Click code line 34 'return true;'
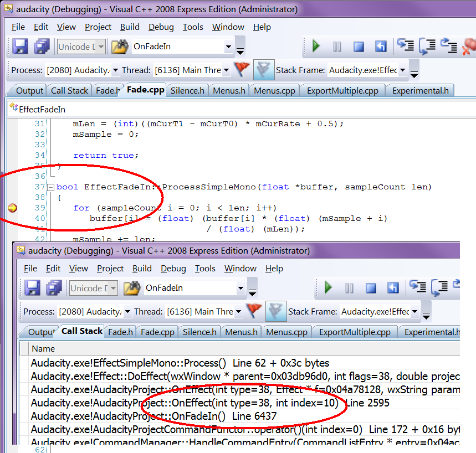Image resolution: width=476 pixels, height=453 pixels. [x=105, y=155]
